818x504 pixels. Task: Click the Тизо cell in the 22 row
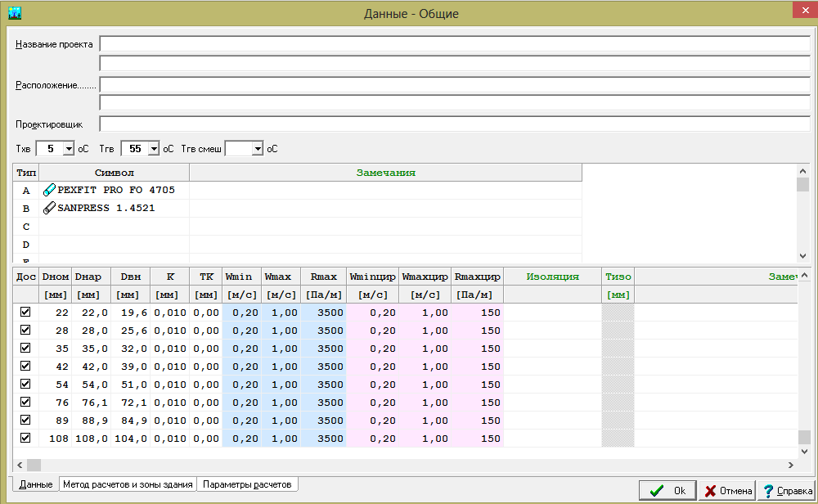[x=618, y=313]
